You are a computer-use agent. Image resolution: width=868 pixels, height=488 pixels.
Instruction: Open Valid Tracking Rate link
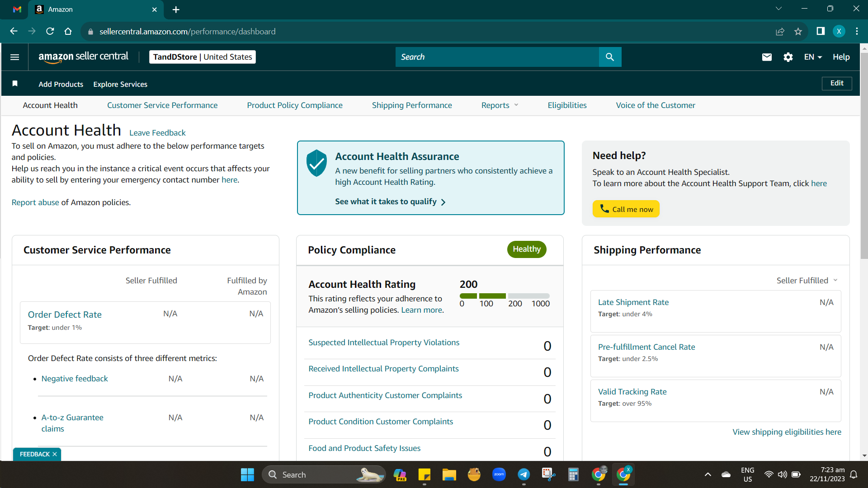(632, 392)
